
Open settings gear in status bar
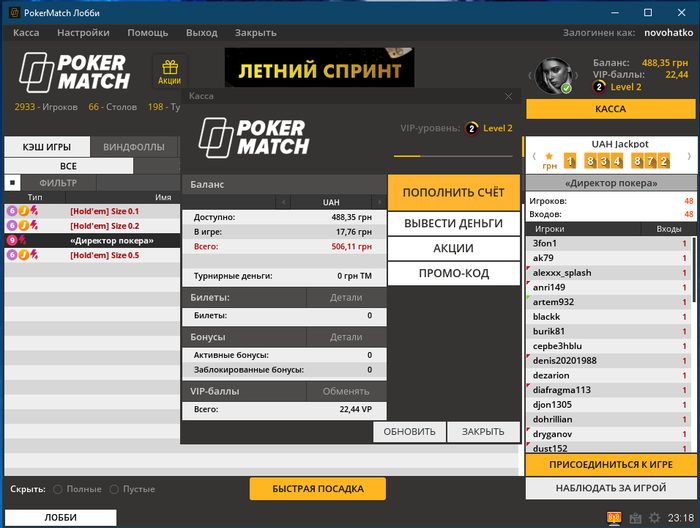click(654, 518)
